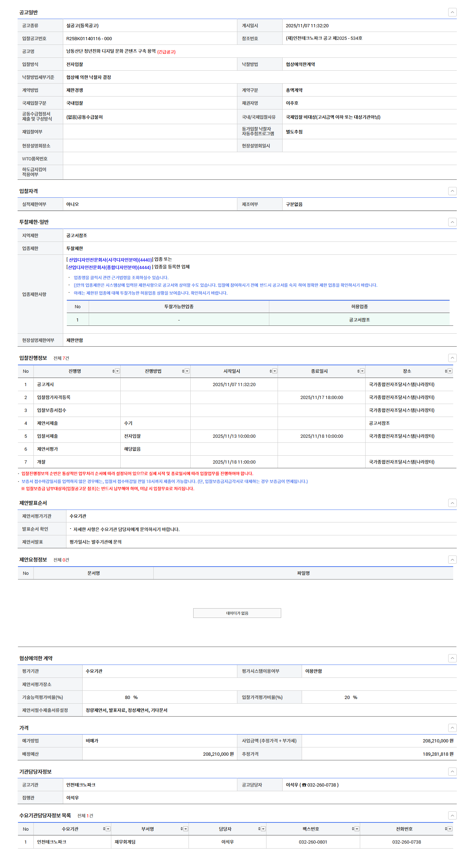Click the 인천테크노파크 row in contact list
The height and width of the screenshot is (868, 469).
click(51, 842)
